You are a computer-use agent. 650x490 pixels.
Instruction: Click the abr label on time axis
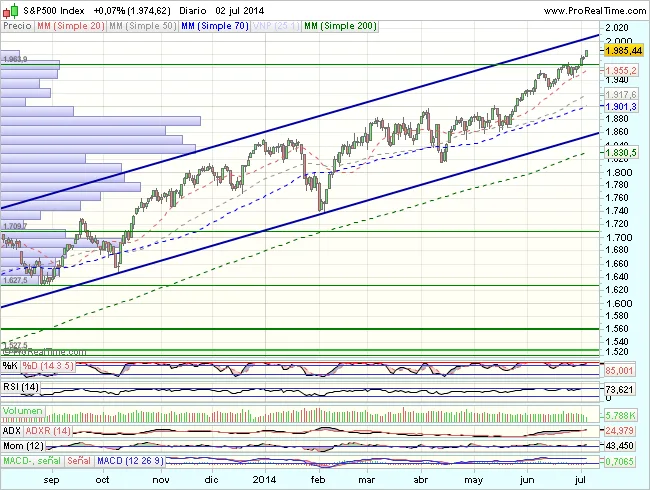(x=421, y=480)
